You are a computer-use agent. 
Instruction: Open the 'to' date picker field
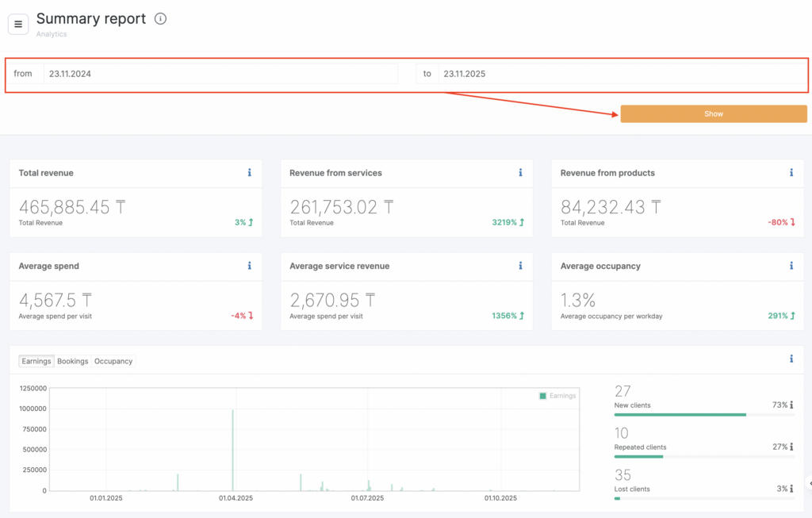point(620,74)
